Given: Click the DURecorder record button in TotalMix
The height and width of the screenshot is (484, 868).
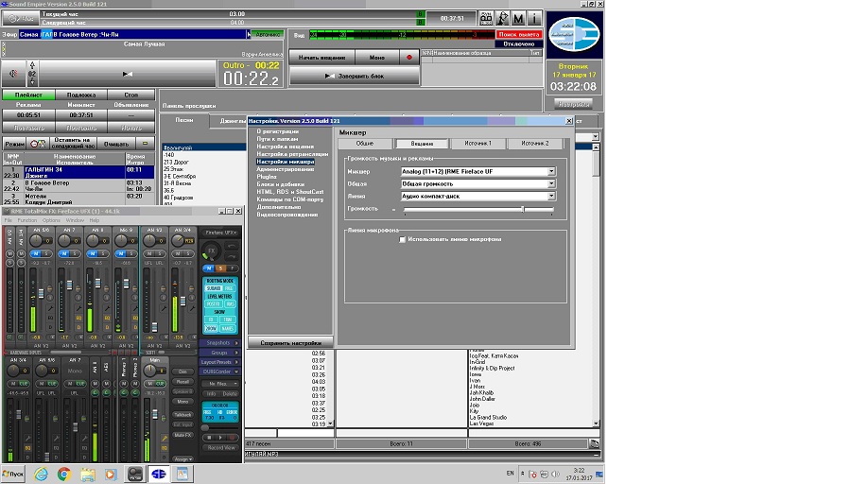Looking at the screenshot, I should [x=232, y=438].
